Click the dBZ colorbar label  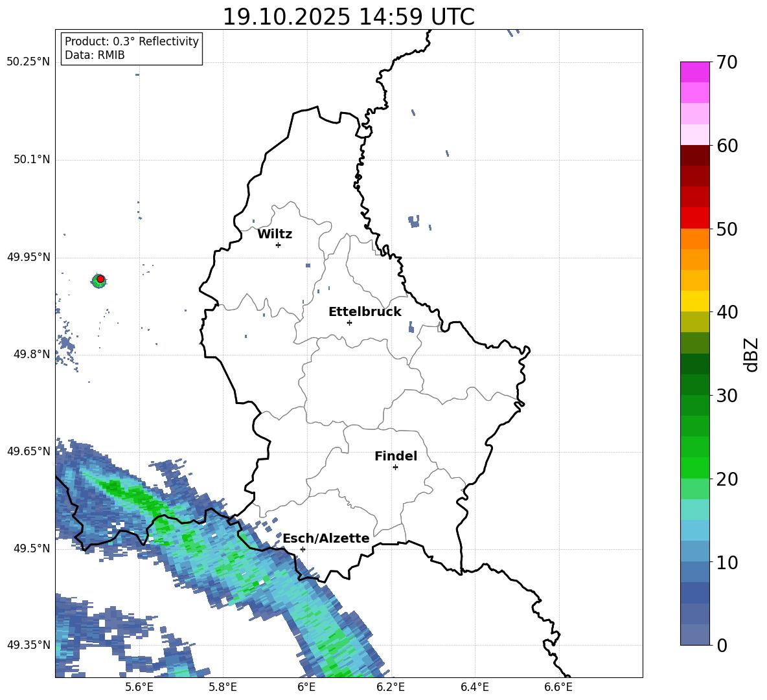pyautogui.click(x=752, y=354)
